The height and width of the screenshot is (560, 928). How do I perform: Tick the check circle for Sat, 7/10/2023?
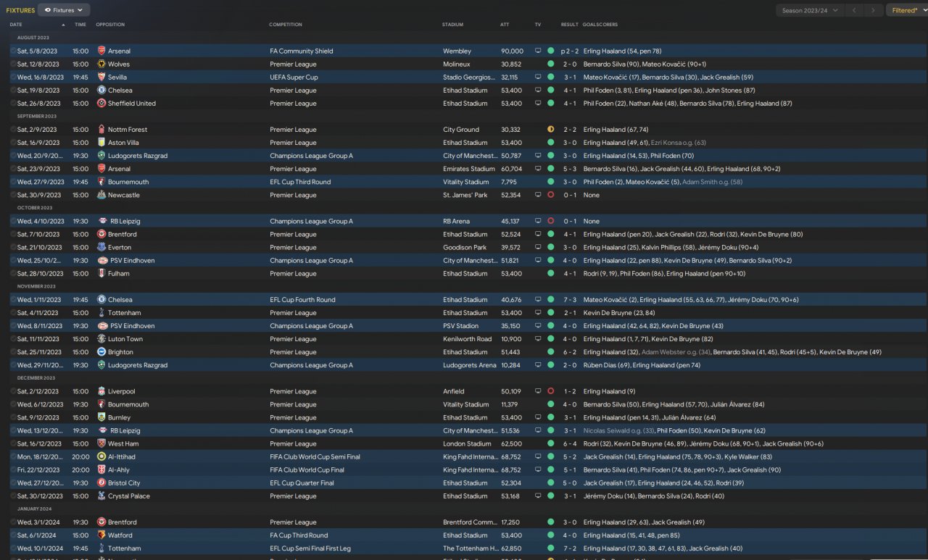click(13, 235)
